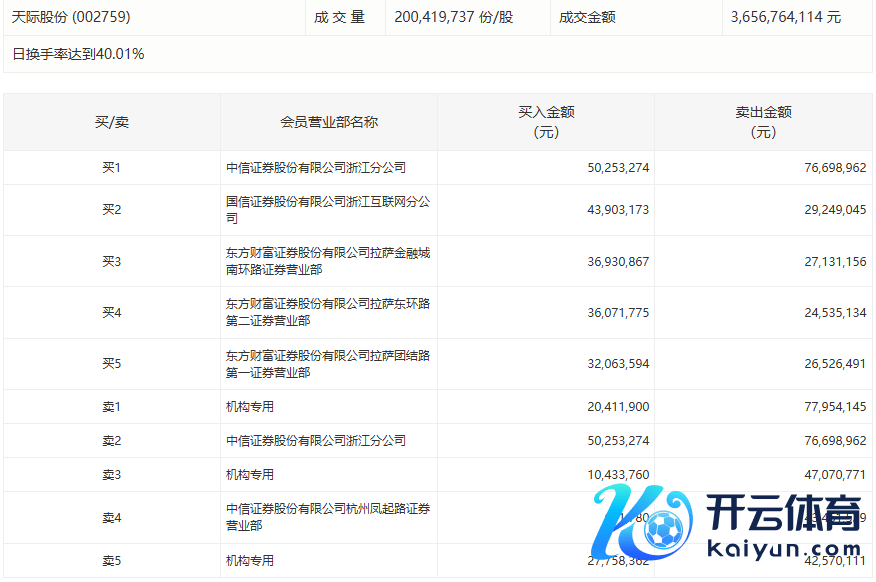The image size is (876, 582).
Task: Click the 买/卖 column header
Action: pos(111,122)
